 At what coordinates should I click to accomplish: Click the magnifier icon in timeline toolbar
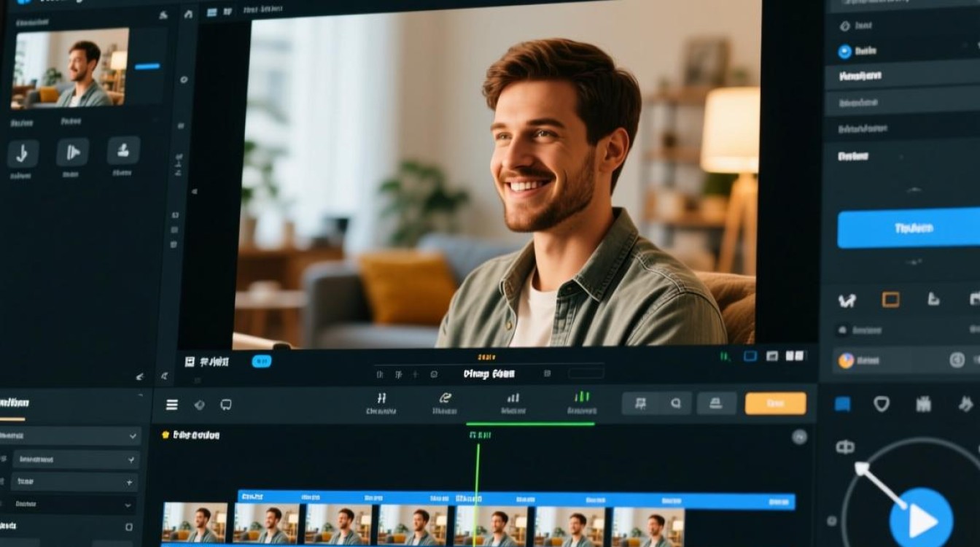(x=675, y=403)
